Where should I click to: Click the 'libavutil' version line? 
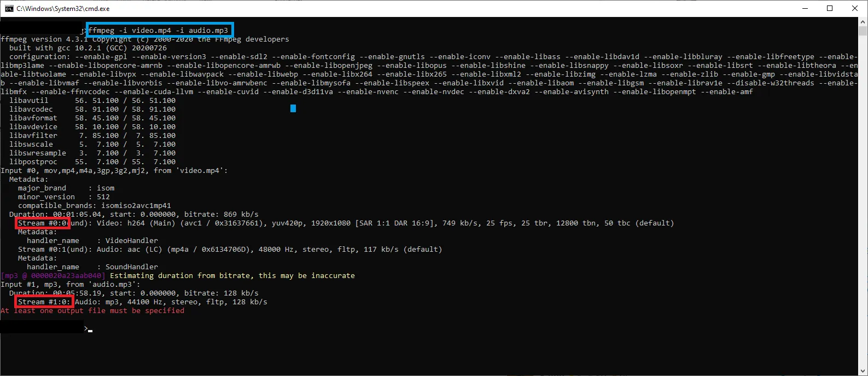[x=92, y=100]
